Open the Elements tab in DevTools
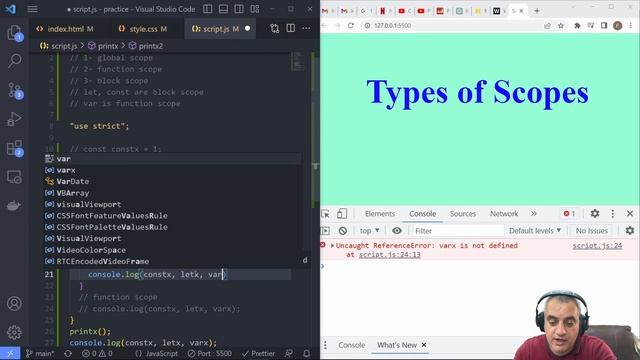 point(380,213)
